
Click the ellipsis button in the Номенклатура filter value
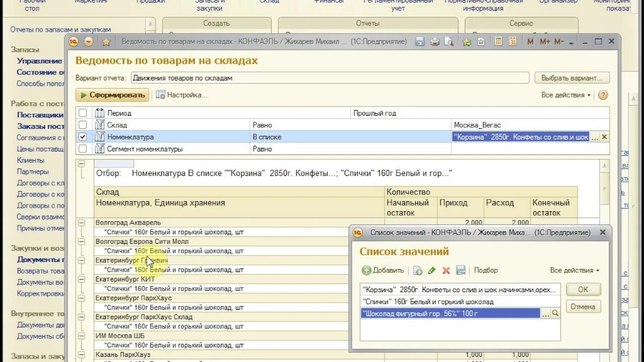(595, 137)
